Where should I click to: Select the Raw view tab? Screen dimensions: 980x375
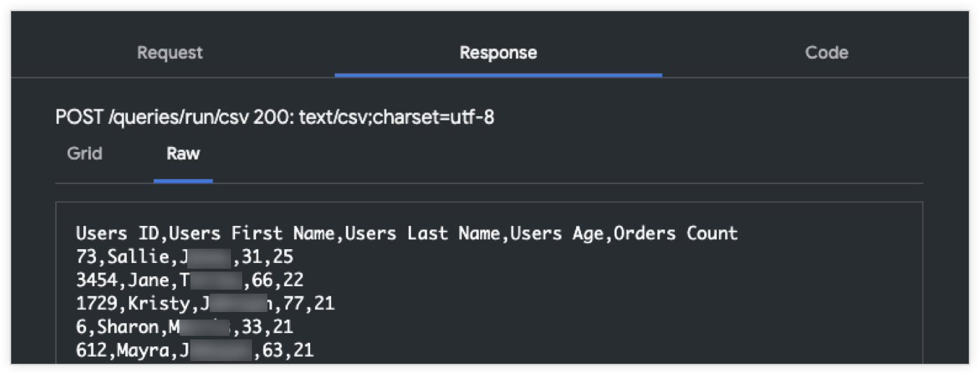183,153
